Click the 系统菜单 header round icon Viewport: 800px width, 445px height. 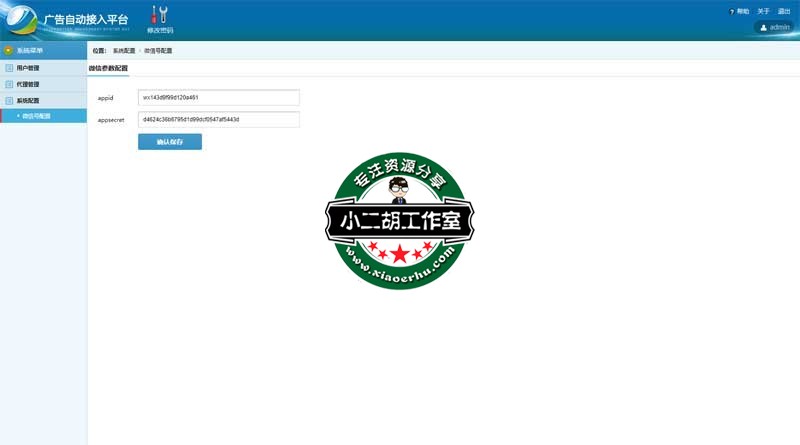[x=8, y=49]
